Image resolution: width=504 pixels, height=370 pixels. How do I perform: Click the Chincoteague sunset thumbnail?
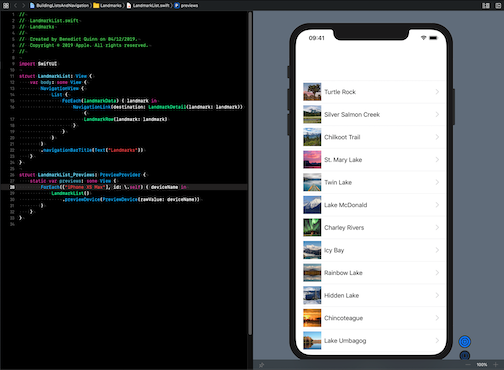312,318
